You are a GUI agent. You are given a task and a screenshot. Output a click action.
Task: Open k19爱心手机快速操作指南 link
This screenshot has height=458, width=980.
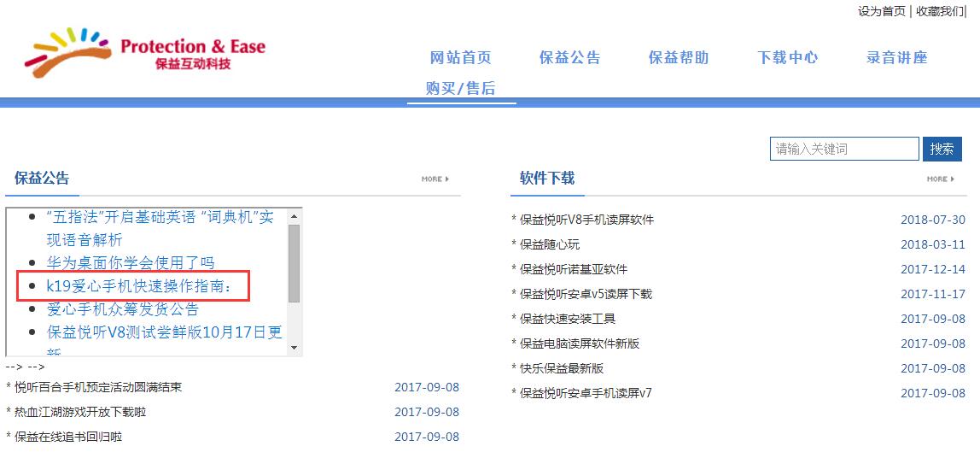pyautogui.click(x=139, y=286)
